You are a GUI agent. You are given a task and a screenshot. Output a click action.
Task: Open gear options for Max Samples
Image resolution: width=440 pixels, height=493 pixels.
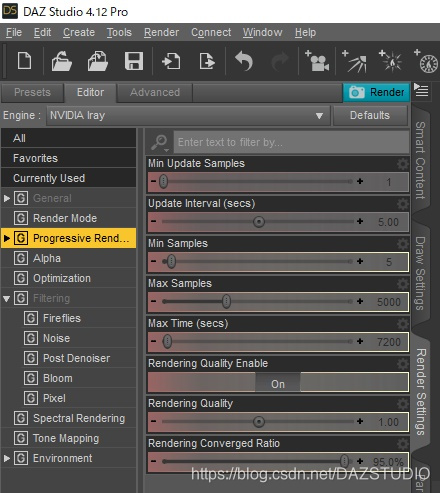tap(403, 284)
